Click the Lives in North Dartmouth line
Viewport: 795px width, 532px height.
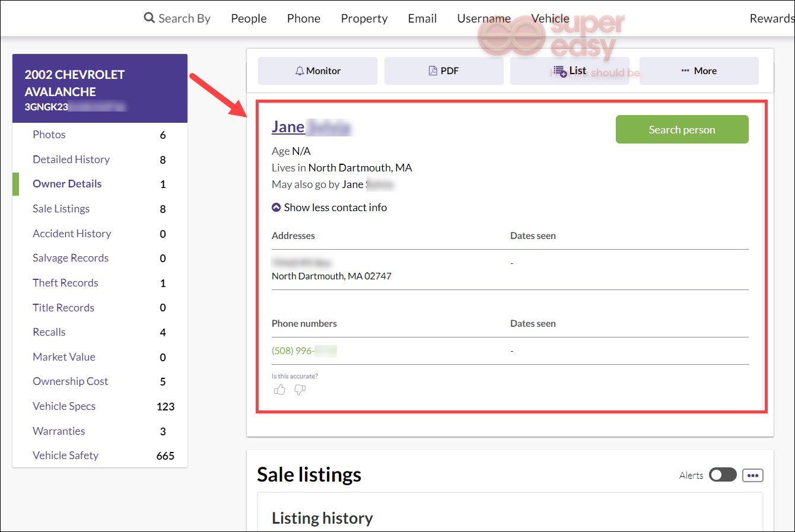342,168
